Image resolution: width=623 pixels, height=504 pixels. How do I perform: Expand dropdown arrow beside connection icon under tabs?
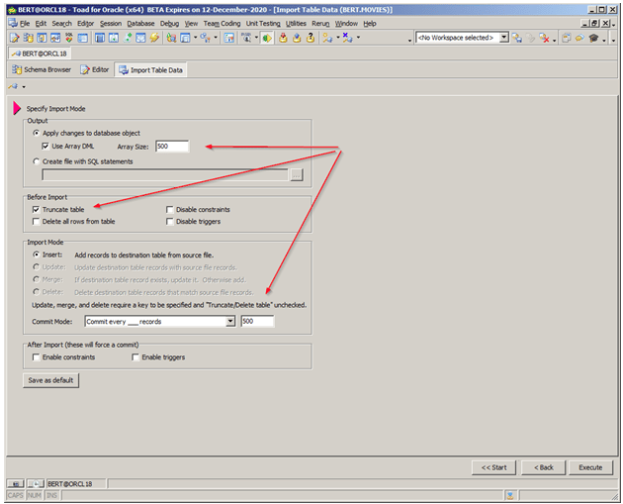(24, 87)
